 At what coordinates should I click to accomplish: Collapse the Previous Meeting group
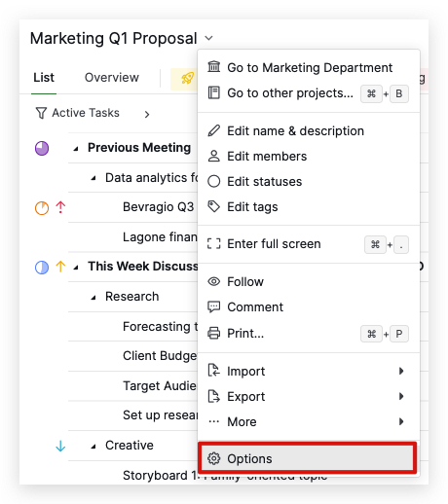(76, 149)
